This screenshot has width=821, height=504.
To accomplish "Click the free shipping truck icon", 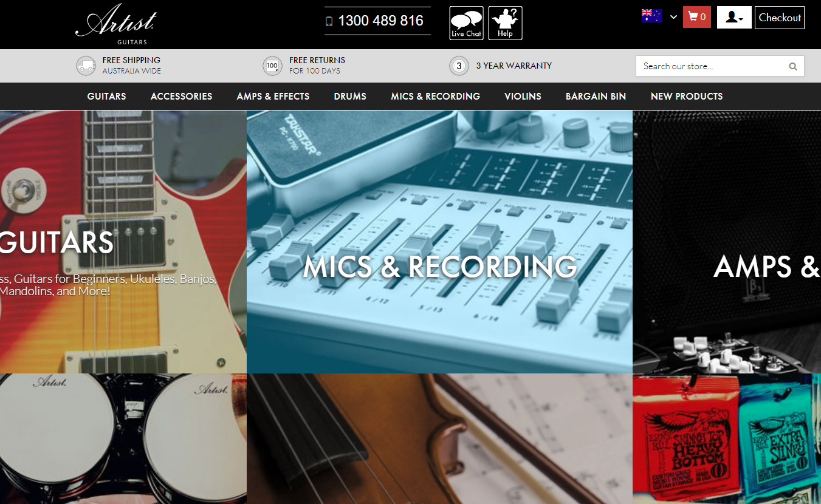I will pos(86,66).
